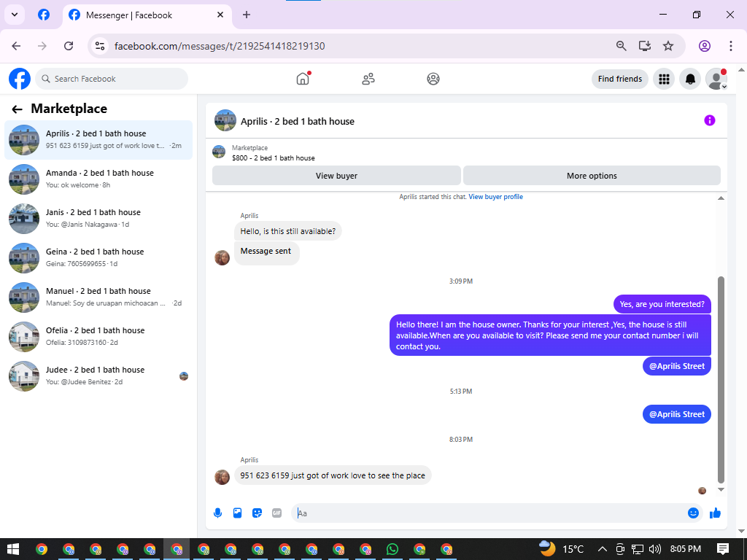Screen dimensions: 747x560
Task: Open the account profile picture menu
Action: click(716, 79)
